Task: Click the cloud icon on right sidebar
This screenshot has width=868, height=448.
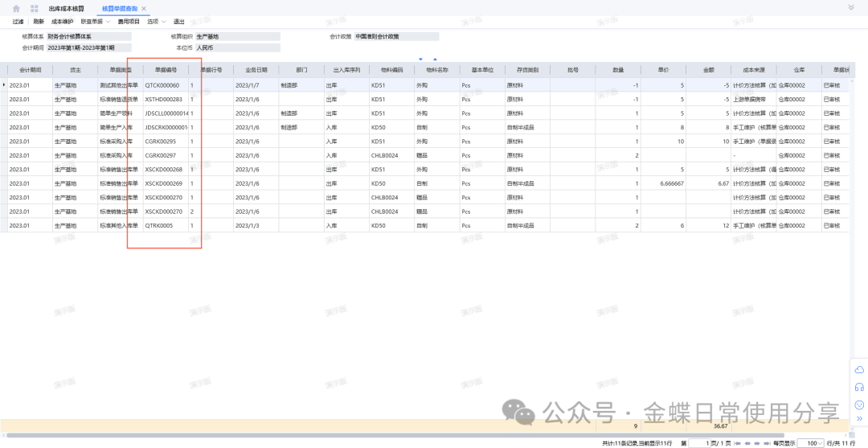Action: click(858, 369)
